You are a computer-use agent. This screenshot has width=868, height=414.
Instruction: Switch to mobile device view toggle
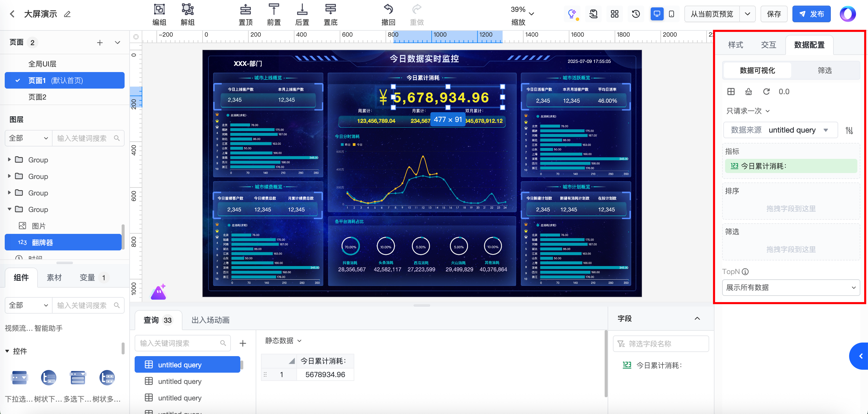point(672,14)
